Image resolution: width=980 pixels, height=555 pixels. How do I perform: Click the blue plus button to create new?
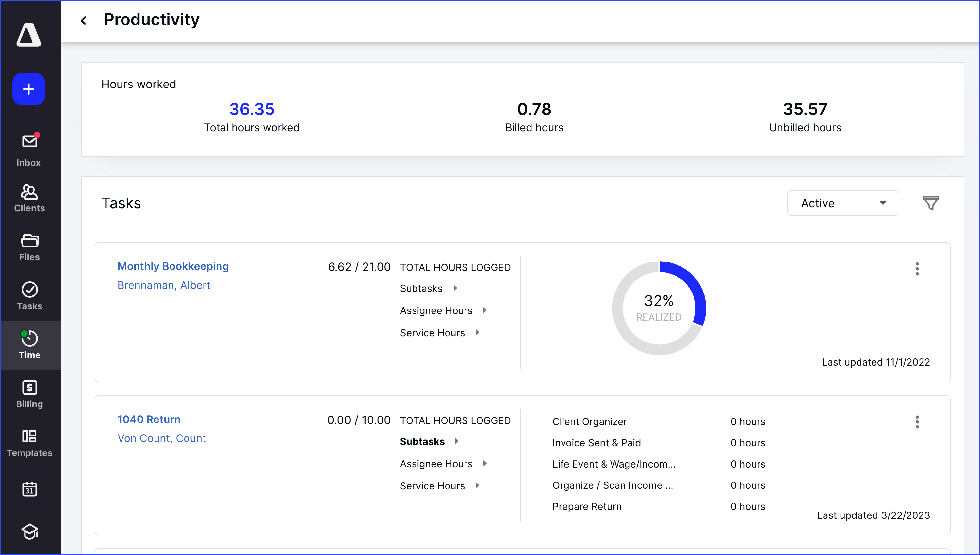pos(29,89)
